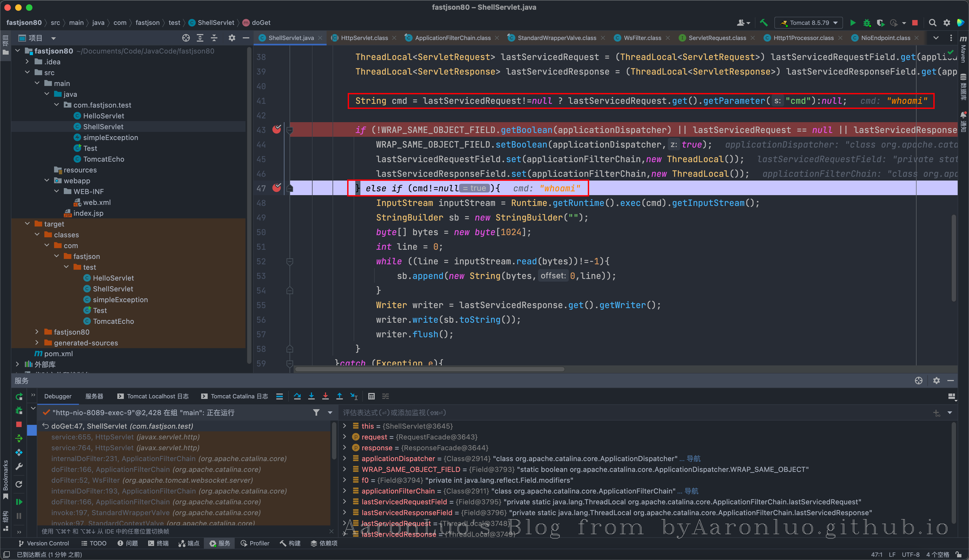Expand the applicationDispatcher variable
This screenshot has width=969, height=560.
tap(345, 458)
